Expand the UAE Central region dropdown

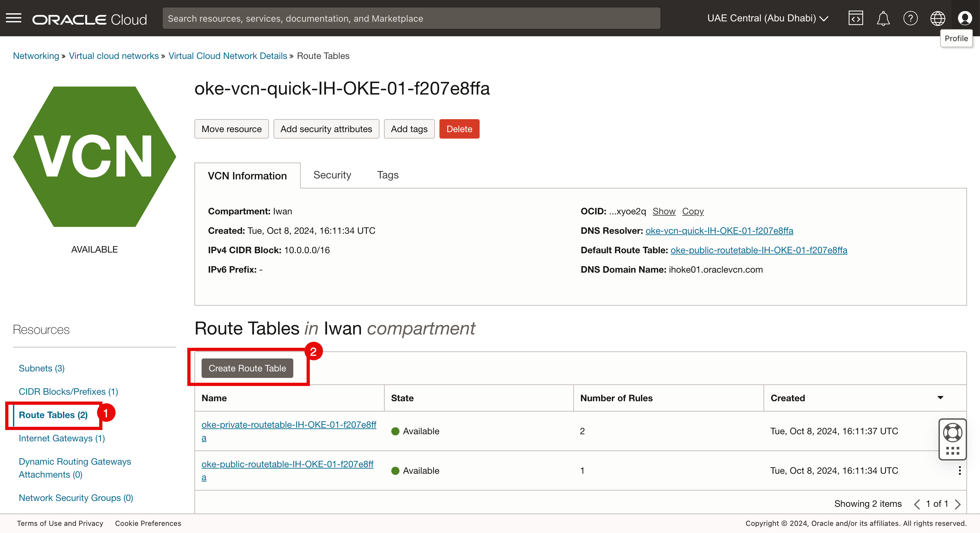pos(768,18)
